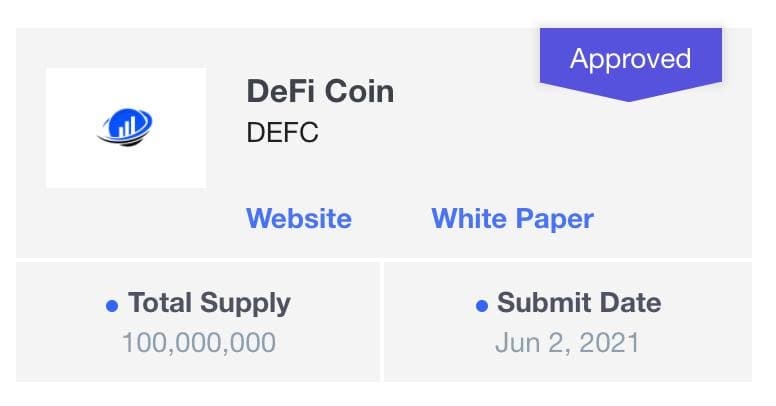Click the bar chart bars inside the logo

126,127
